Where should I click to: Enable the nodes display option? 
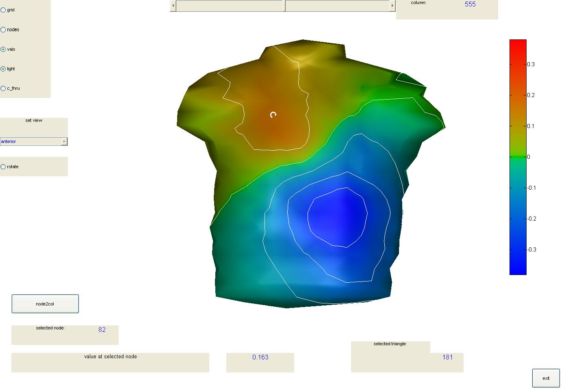(3, 30)
